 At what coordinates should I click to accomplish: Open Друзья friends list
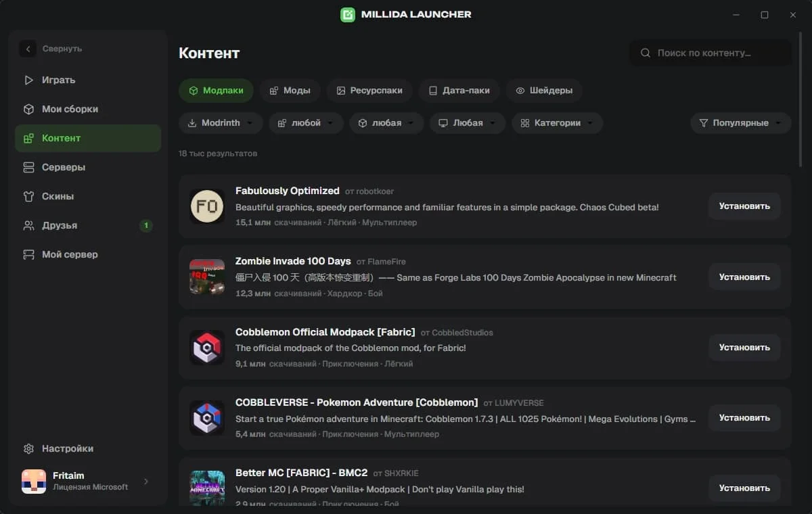point(88,225)
